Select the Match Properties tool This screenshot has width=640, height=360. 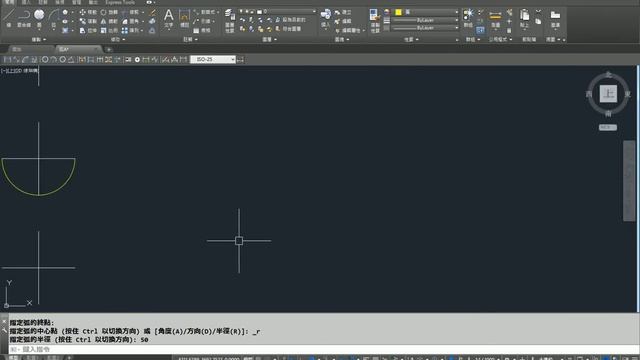point(375,20)
